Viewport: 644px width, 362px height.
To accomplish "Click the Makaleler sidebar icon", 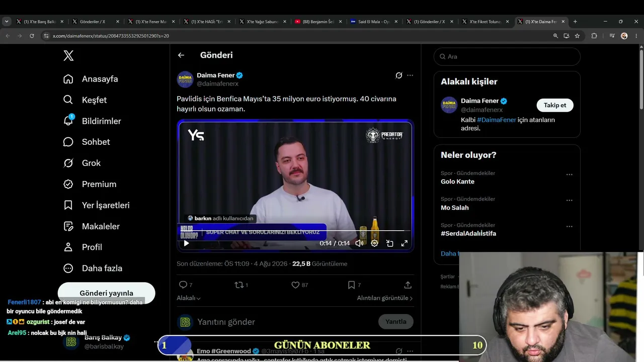I will pyautogui.click(x=68, y=226).
